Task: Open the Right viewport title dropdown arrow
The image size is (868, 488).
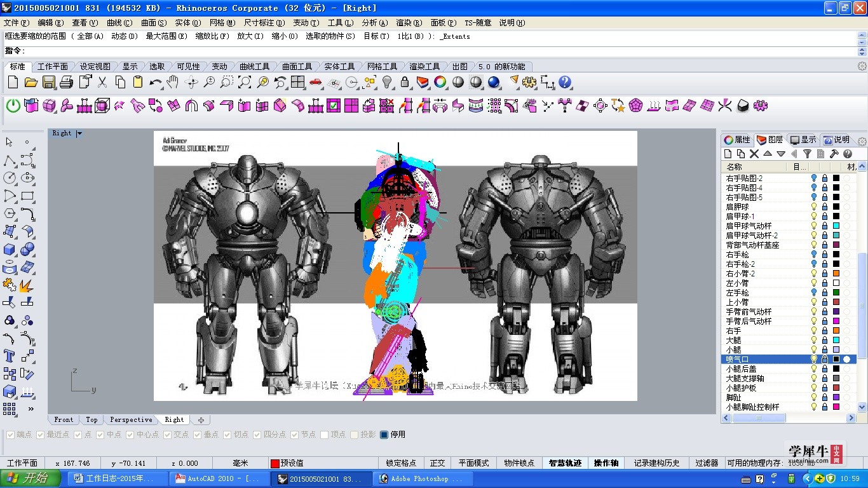Action: click(79, 133)
